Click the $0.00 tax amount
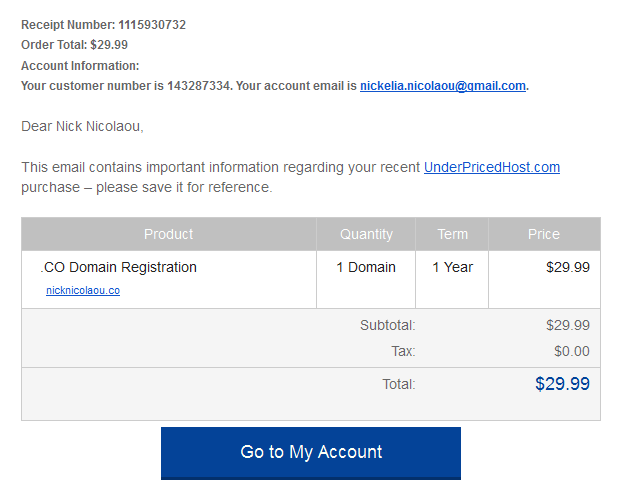620x493 pixels. pyautogui.click(x=571, y=351)
